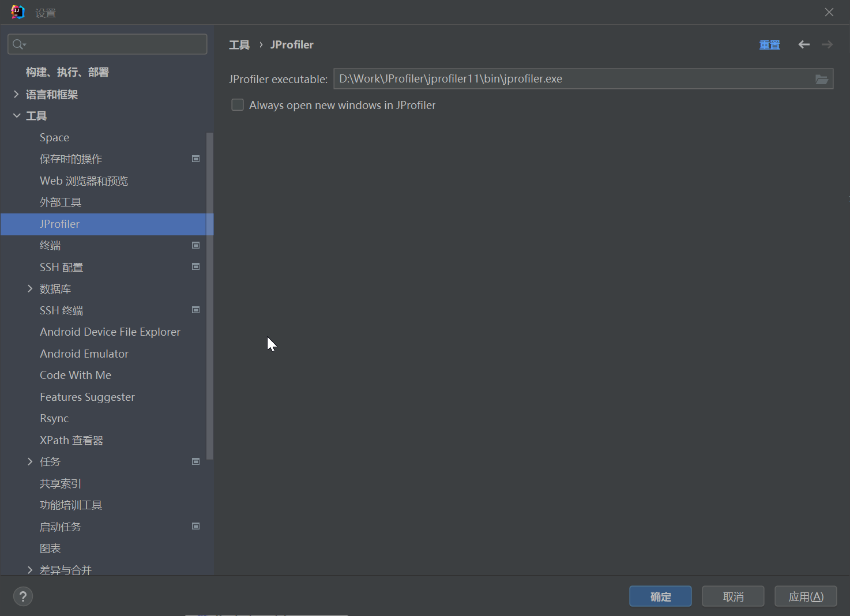
Task: Click the forward arrow navigation icon
Action: click(828, 44)
